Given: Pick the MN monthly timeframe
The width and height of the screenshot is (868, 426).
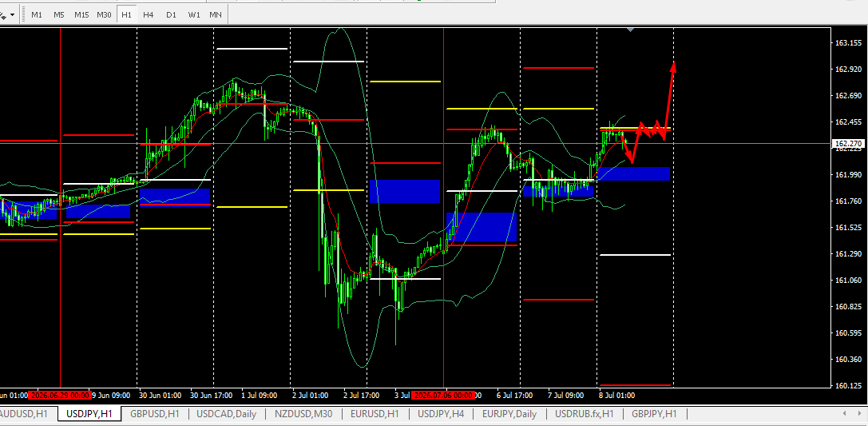Looking at the screenshot, I should pos(216,15).
